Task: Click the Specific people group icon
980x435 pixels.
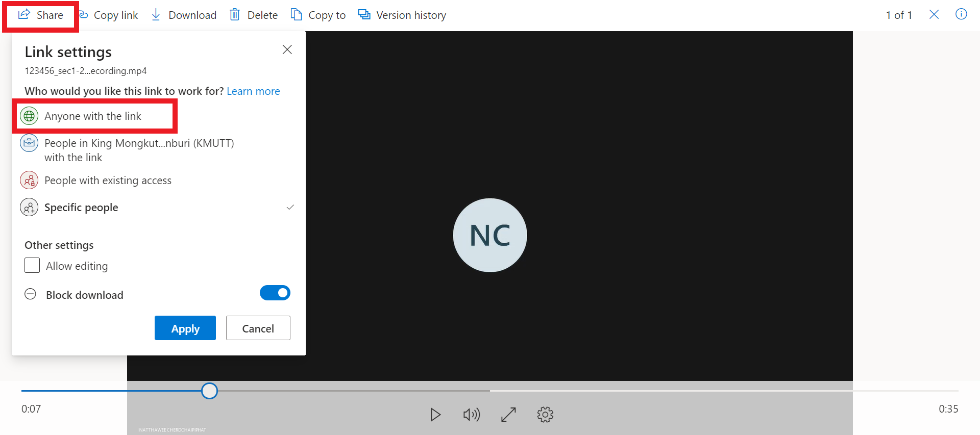Action: [29, 208]
